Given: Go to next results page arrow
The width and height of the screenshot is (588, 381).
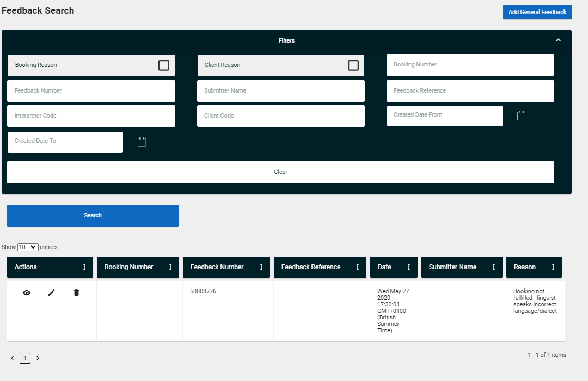Looking at the screenshot, I should [38, 358].
